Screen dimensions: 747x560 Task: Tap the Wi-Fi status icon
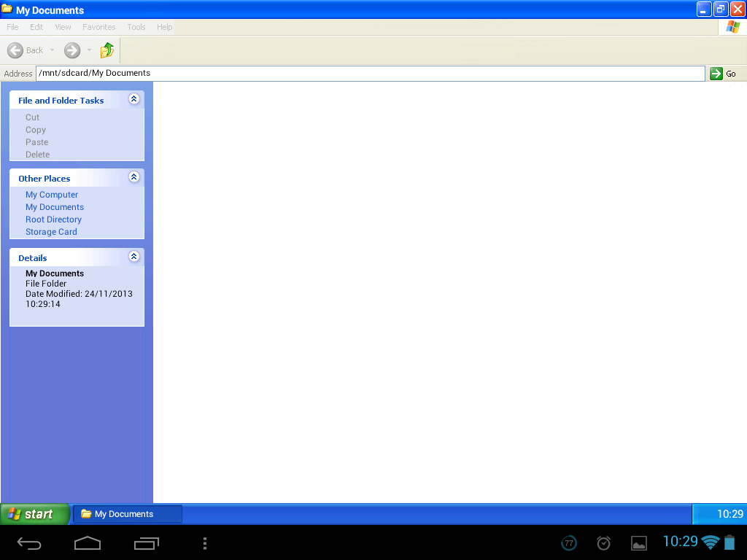click(711, 542)
